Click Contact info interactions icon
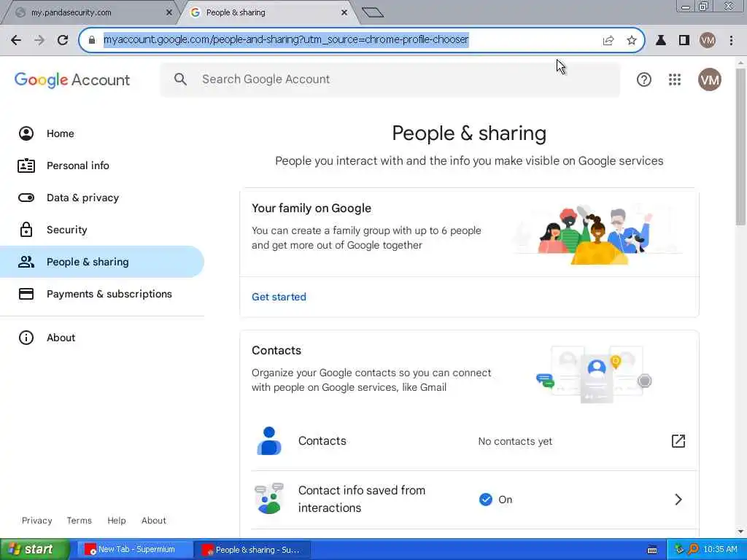Screen dimensions: 747x560 point(269,499)
